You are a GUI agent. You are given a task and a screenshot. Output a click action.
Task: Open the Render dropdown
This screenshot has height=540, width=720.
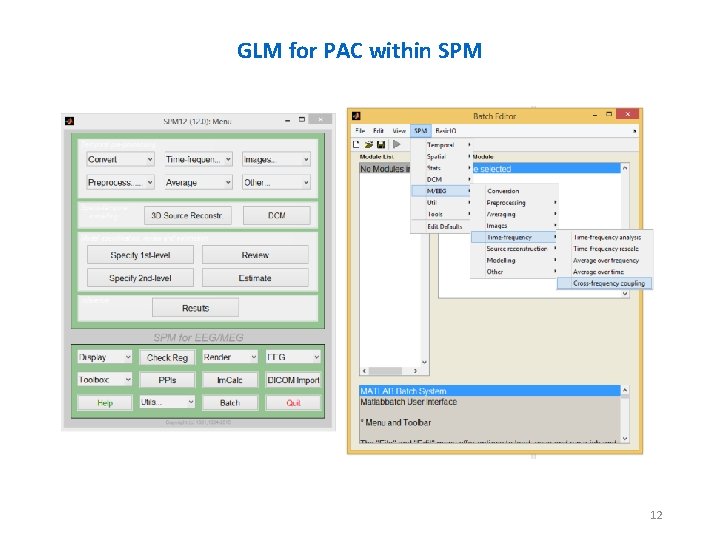[x=230, y=357]
